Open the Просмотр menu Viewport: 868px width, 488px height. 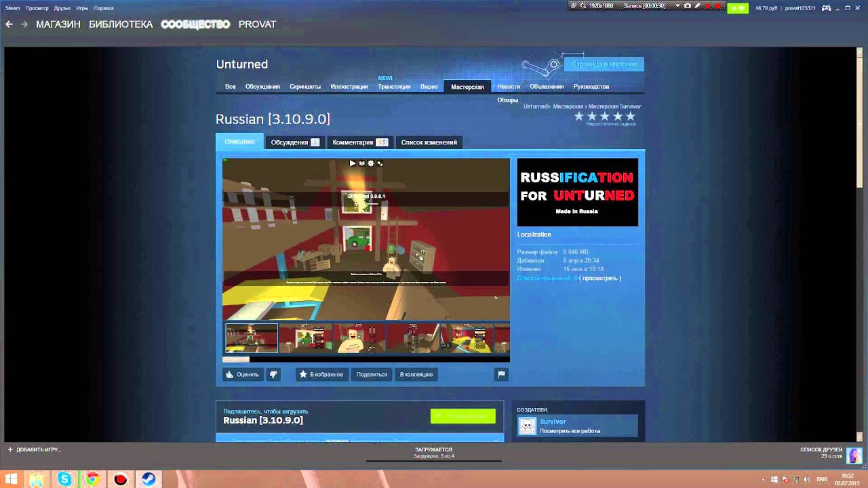pyautogui.click(x=37, y=8)
